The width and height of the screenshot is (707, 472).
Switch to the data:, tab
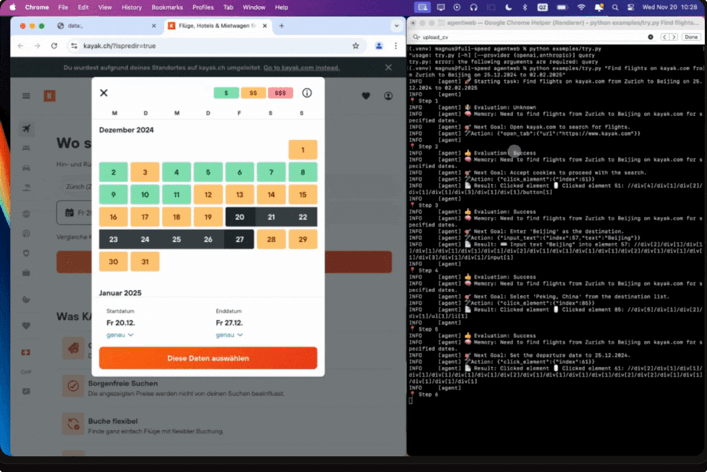click(x=107, y=26)
